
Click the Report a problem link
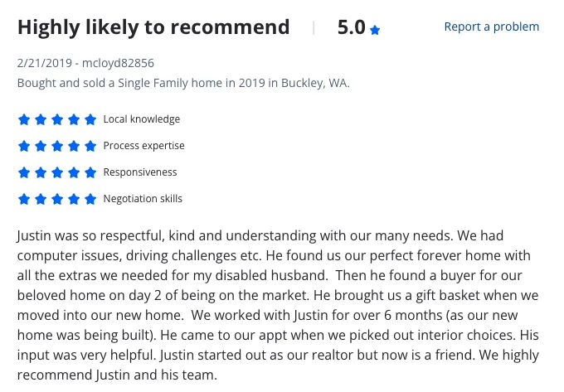[491, 27]
